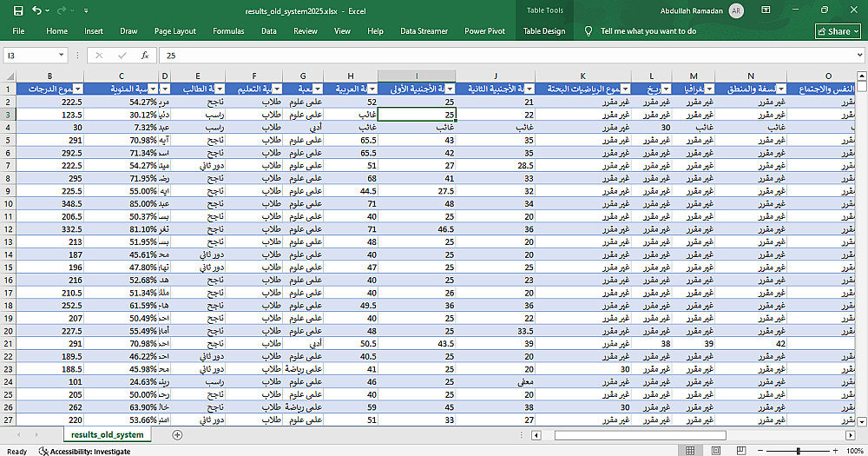Open the filter dropdown in column B header
868x456 pixels.
coord(77,89)
